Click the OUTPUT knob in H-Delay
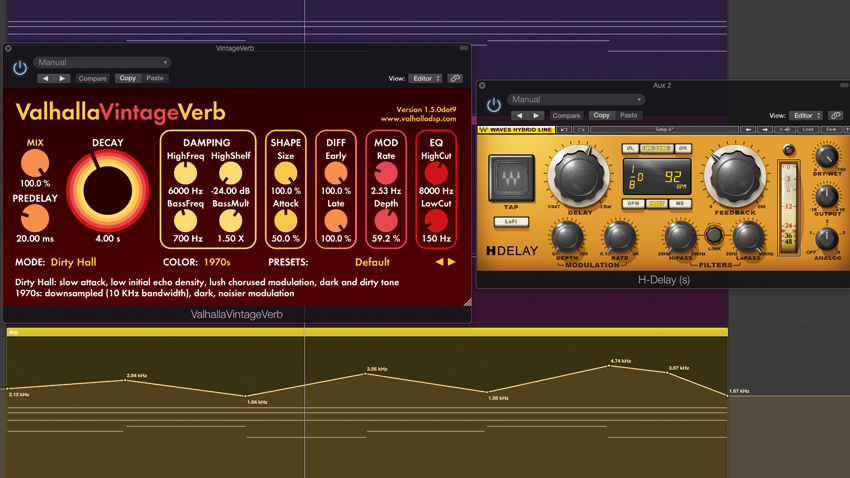 pyautogui.click(x=827, y=197)
